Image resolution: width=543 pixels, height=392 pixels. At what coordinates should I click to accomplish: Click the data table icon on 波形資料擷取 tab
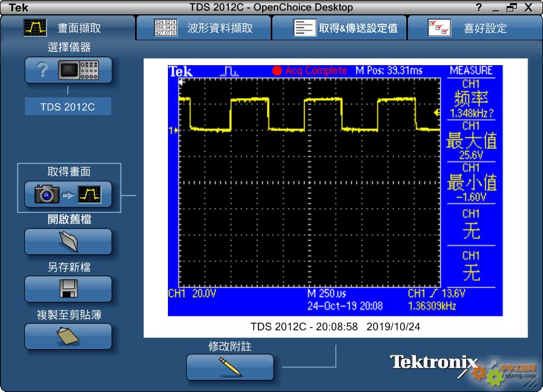pos(165,28)
